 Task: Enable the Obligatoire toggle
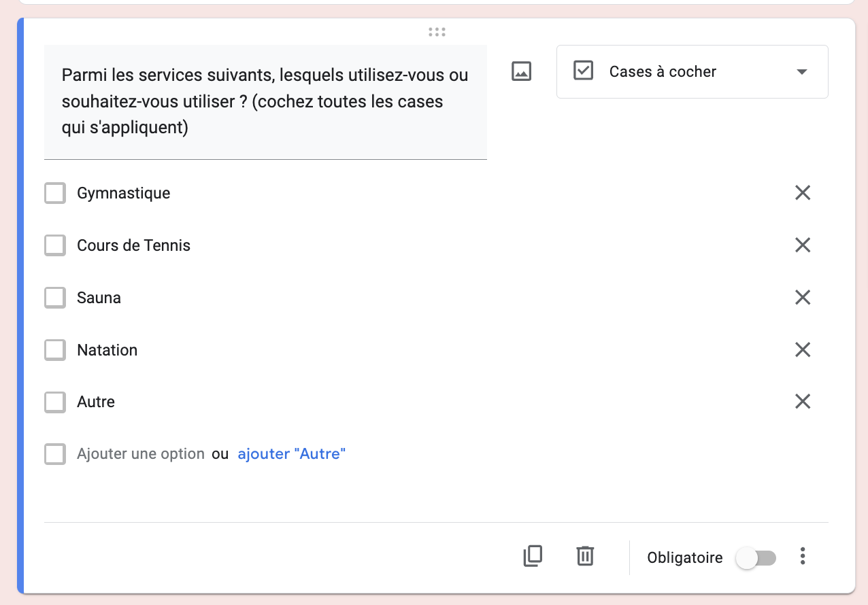tap(756, 557)
